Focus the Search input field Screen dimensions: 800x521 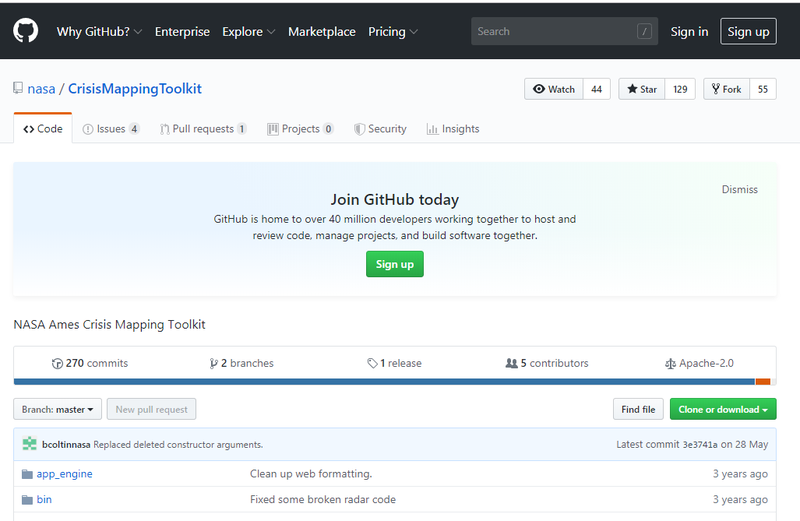point(555,32)
